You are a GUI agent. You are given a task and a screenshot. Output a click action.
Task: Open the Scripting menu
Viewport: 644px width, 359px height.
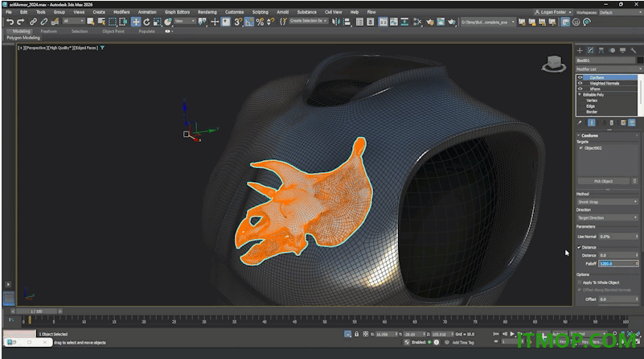pyautogui.click(x=260, y=12)
